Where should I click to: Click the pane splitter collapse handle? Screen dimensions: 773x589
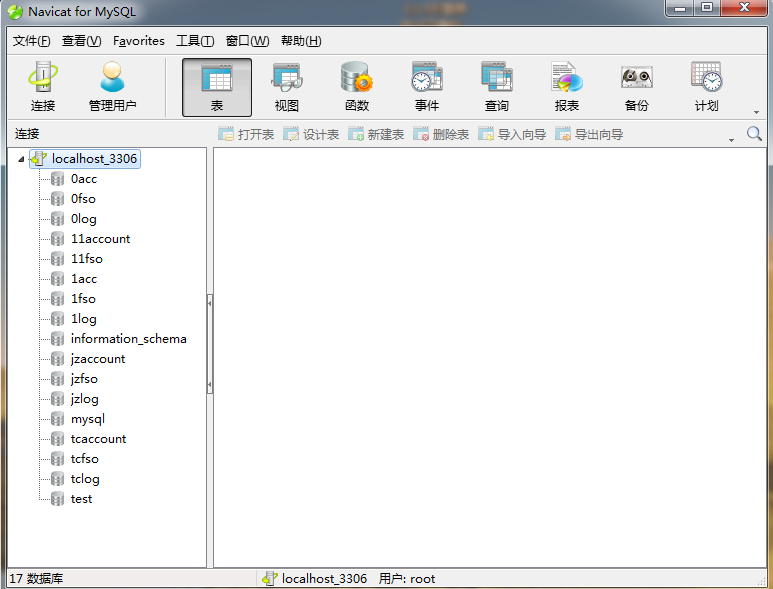point(210,344)
